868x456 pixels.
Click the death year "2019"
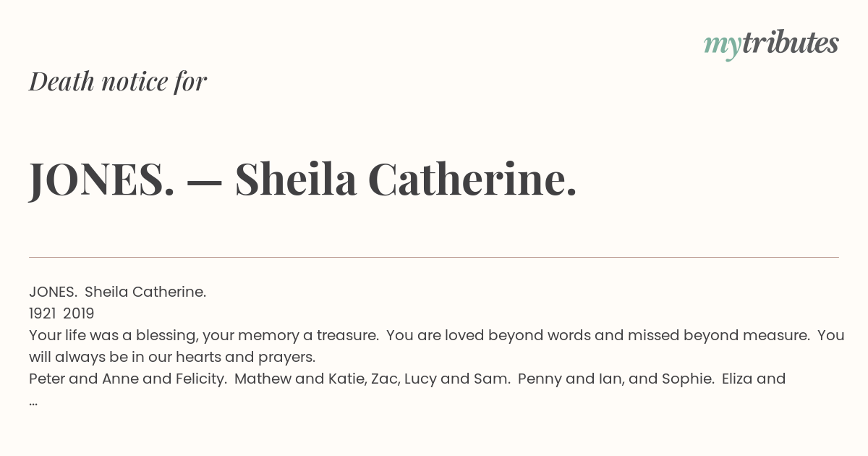pyautogui.click(x=78, y=313)
